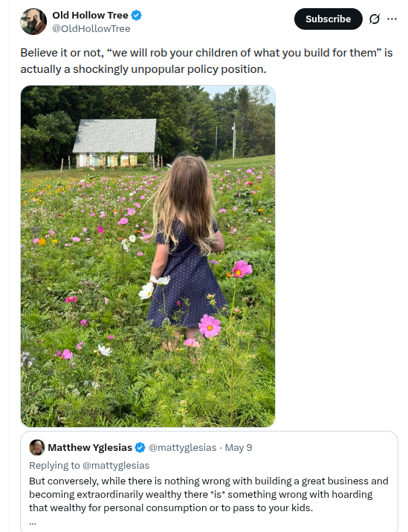
Task: Open the @OldHollowTree handle link
Action: [x=91, y=29]
